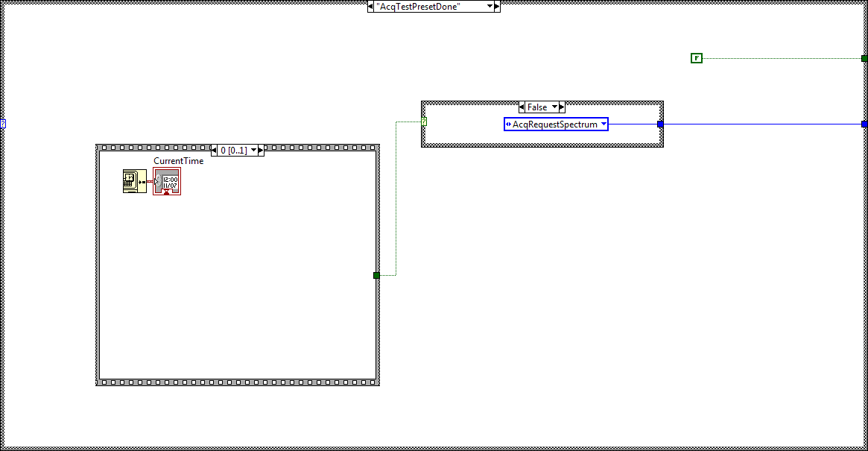Click the left arrow of the False case selector

[x=522, y=107]
